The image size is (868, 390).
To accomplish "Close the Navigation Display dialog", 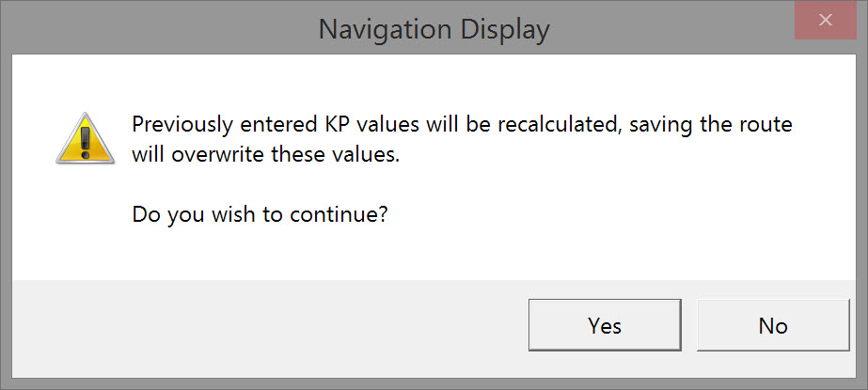I will point(826,20).
